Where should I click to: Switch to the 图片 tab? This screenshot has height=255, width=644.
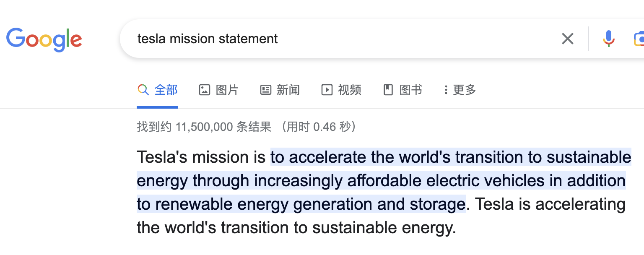(x=227, y=90)
